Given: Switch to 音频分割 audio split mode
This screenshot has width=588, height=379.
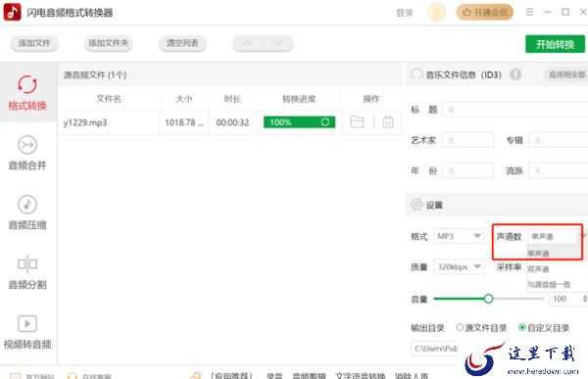Looking at the screenshot, I should coord(27,272).
